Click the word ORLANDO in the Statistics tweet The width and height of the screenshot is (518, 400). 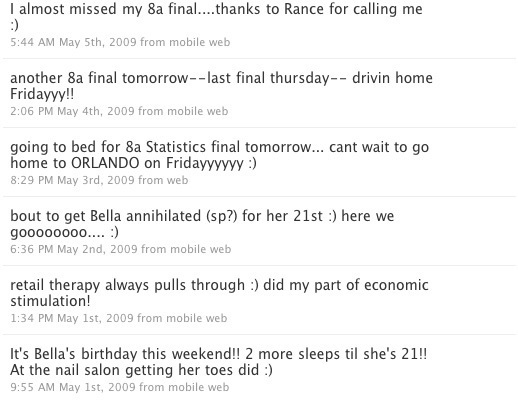click(x=105, y=163)
